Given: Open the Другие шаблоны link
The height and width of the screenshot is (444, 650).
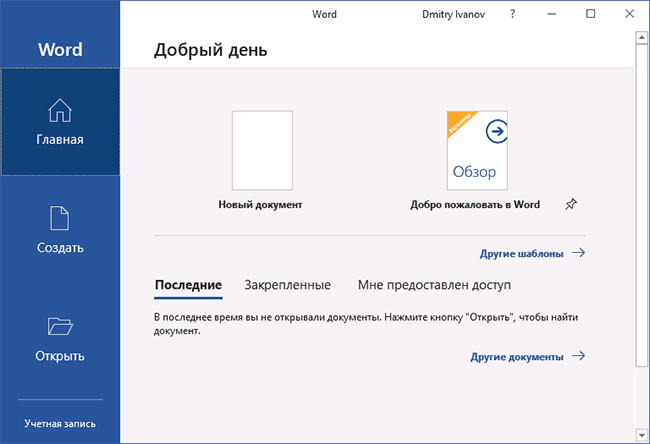Looking at the screenshot, I should tap(521, 253).
